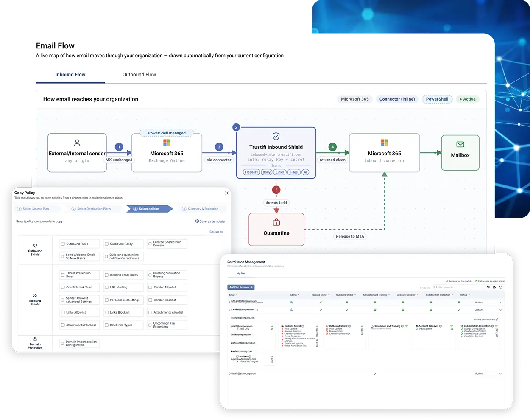Viewport: 530px width, 420px height.
Task: Open the Admin column filter arrow
Action: click(299, 295)
